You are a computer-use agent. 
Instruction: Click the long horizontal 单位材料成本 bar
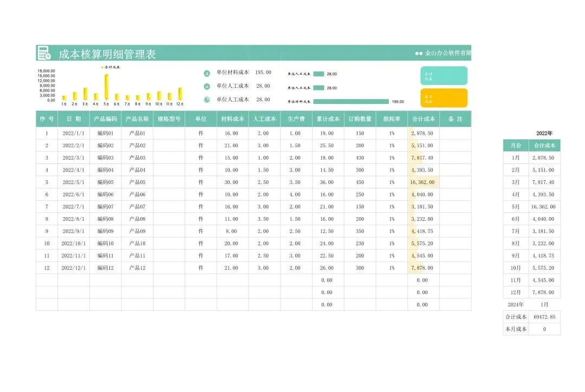pos(350,101)
